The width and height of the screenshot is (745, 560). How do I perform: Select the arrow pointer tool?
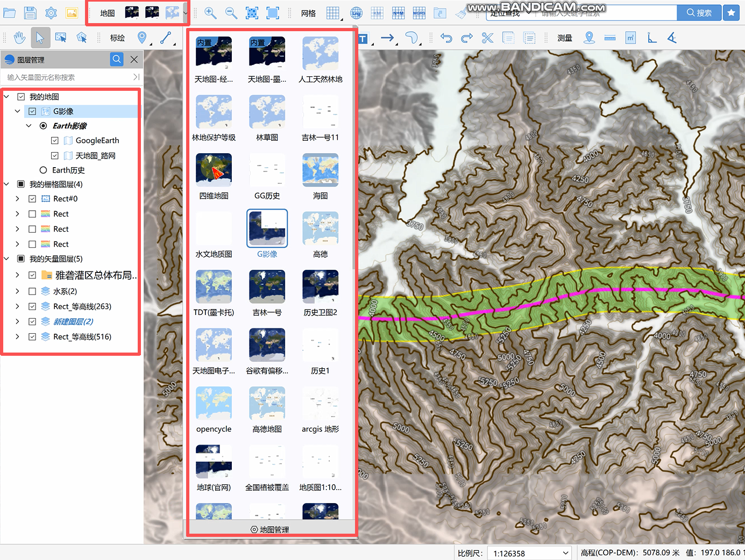(x=40, y=38)
